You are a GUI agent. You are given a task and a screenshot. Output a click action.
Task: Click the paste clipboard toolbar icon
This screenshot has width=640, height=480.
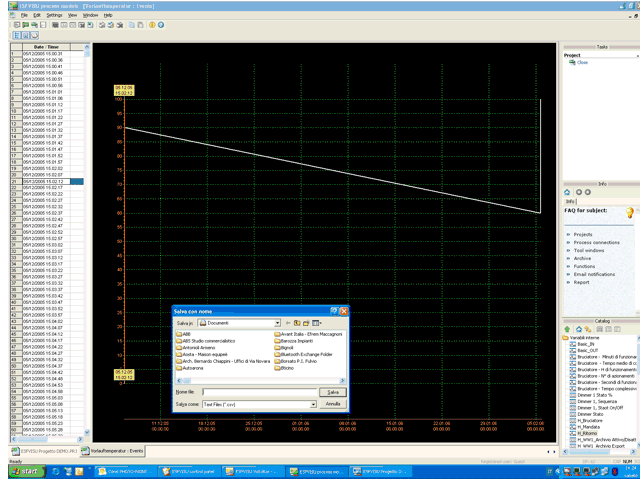coord(140,25)
